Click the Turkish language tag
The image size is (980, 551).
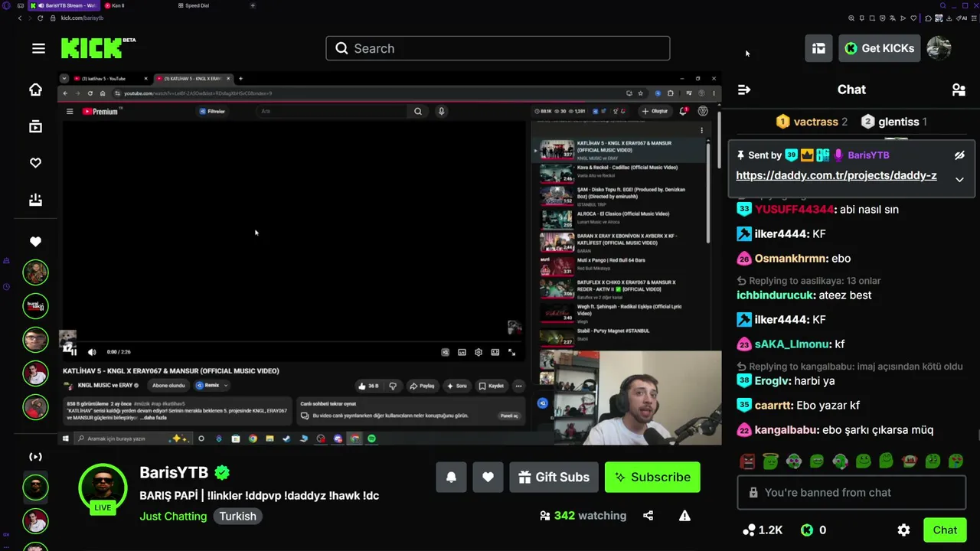tap(238, 516)
